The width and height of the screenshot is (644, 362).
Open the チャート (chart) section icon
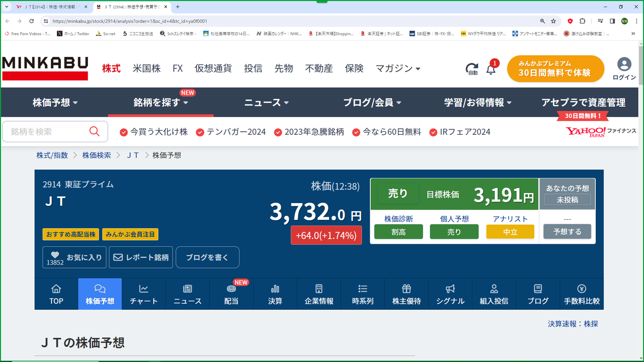click(143, 294)
